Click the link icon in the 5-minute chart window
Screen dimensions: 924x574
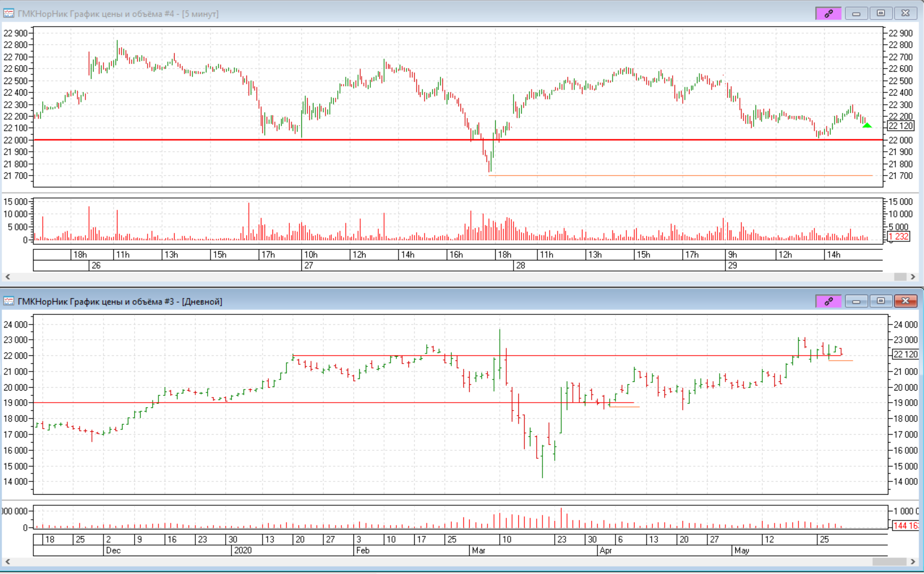[x=828, y=13]
